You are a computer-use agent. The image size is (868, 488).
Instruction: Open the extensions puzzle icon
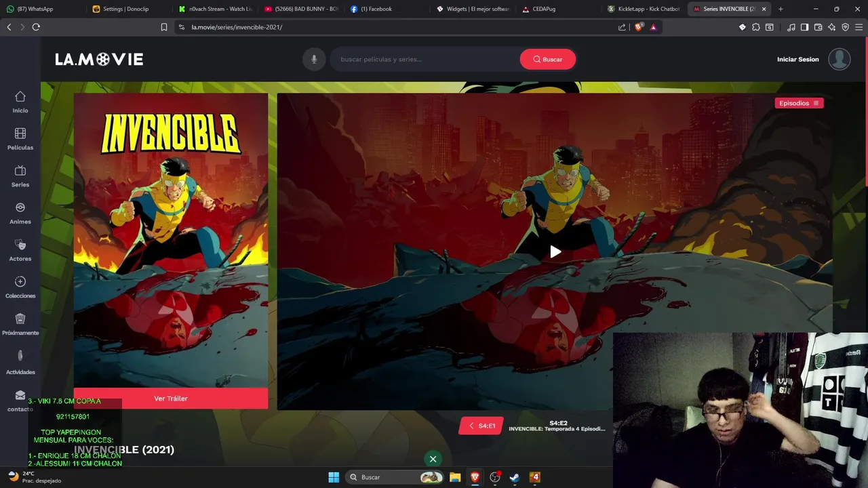756,27
